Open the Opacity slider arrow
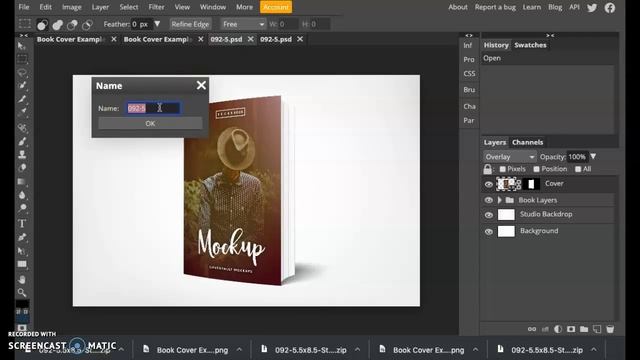Image resolution: width=640 pixels, height=360 pixels. 593,156
